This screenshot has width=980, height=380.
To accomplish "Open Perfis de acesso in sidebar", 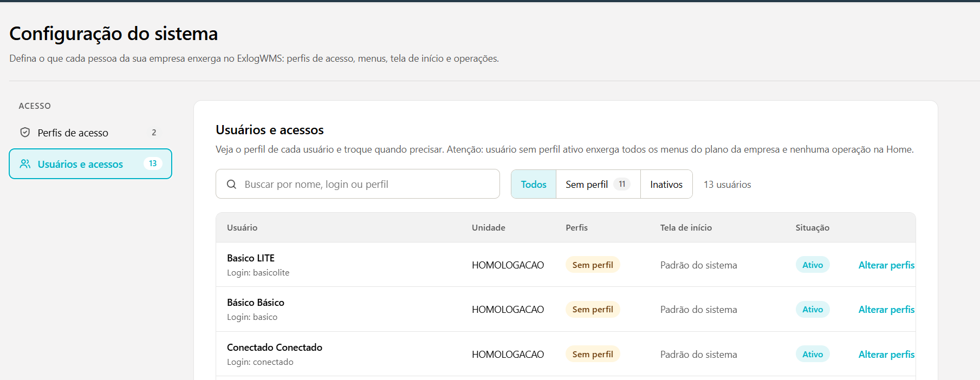I will 90,133.
